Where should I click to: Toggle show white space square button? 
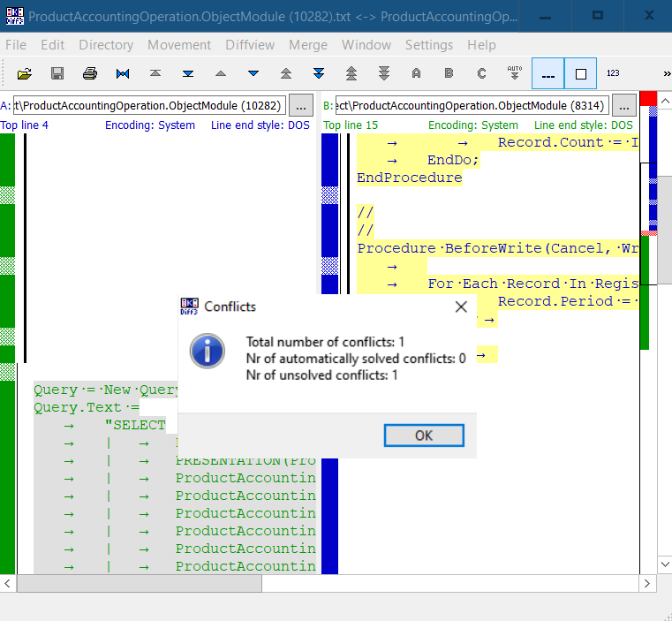click(x=580, y=74)
